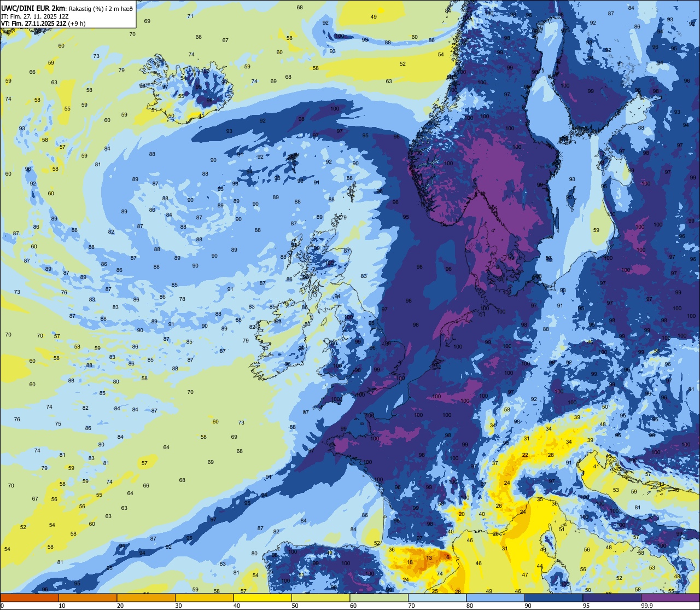Click the '95' legend scale label
Screen dimensions: 700x610
[586, 606]
